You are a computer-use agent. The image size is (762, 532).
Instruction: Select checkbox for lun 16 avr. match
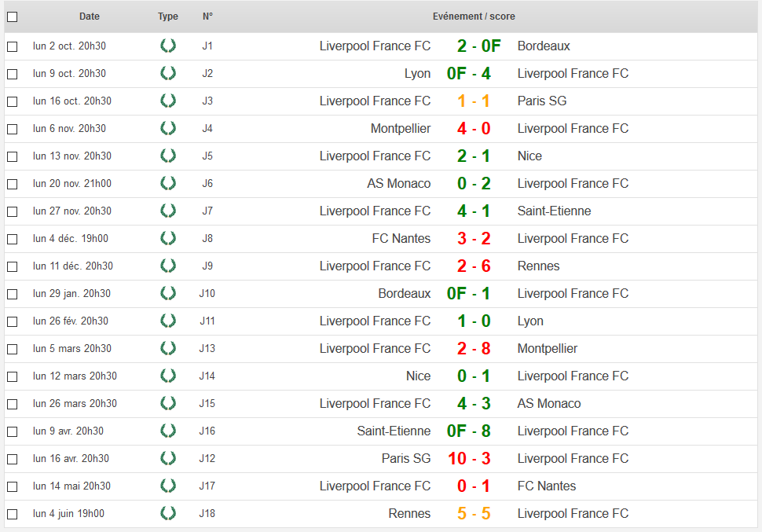pyautogui.click(x=12, y=459)
